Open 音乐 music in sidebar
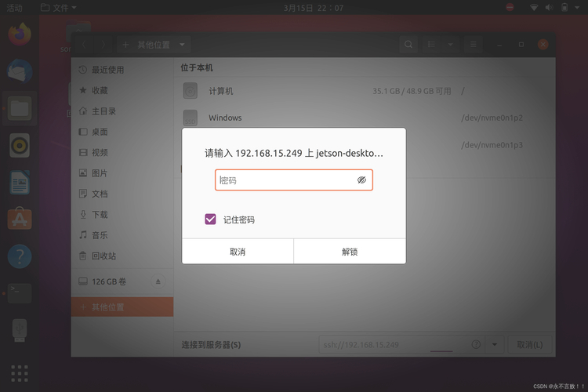Viewport: 588px width, 392px height. coord(122,235)
